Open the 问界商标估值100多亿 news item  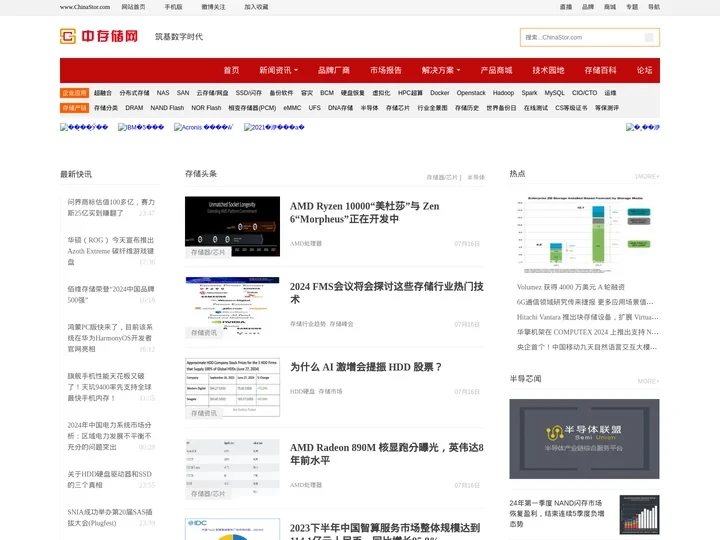pos(111,208)
